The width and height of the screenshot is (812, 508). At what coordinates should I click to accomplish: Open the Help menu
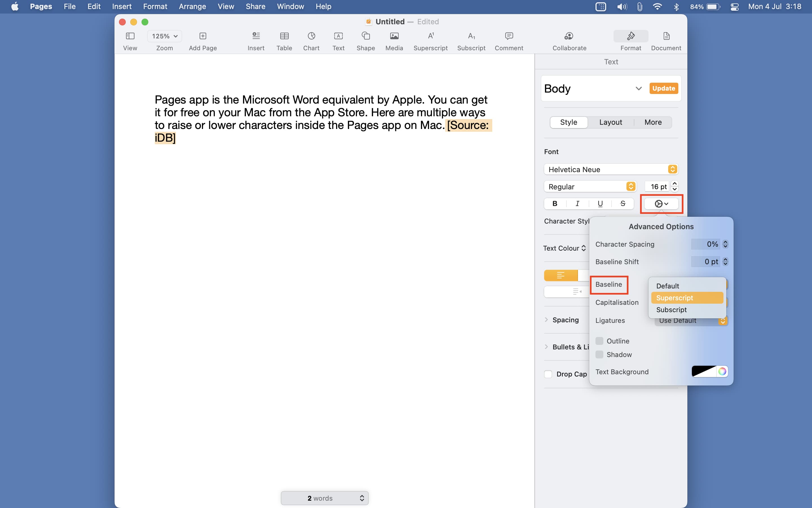323,7
